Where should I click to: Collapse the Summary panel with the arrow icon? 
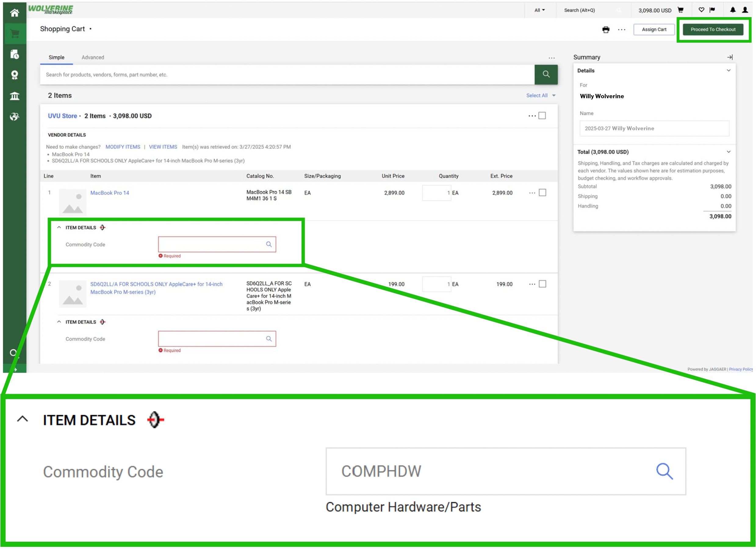pos(730,57)
